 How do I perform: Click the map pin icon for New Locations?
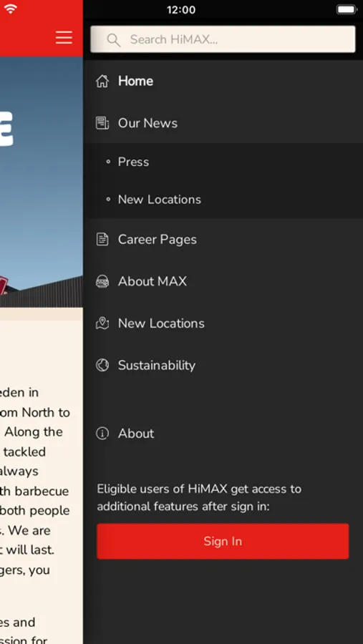pyautogui.click(x=102, y=323)
